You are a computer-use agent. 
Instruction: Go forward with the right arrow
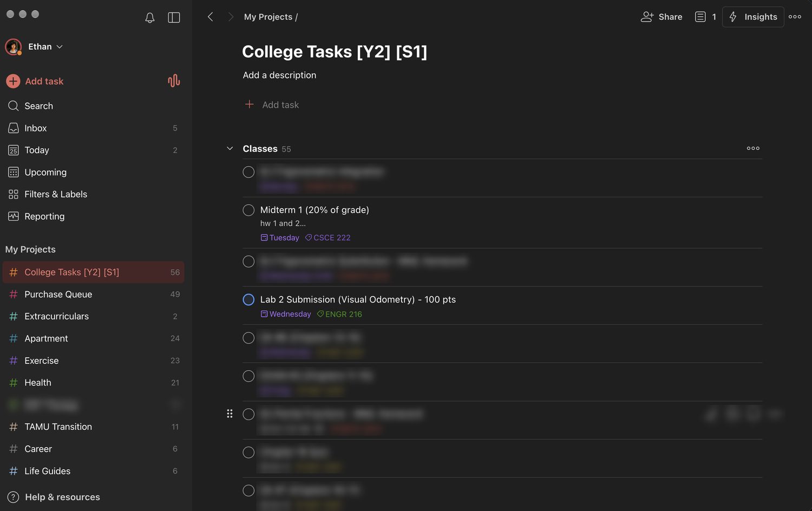click(x=231, y=17)
